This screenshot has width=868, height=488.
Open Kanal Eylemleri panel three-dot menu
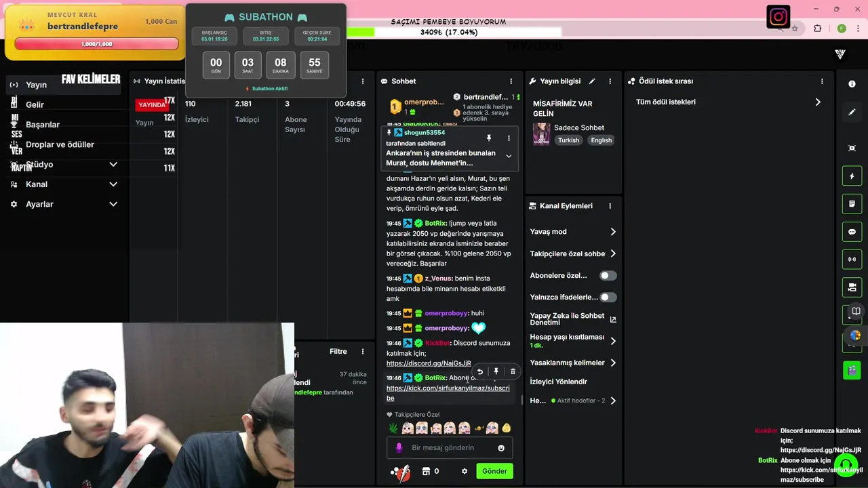click(x=610, y=206)
